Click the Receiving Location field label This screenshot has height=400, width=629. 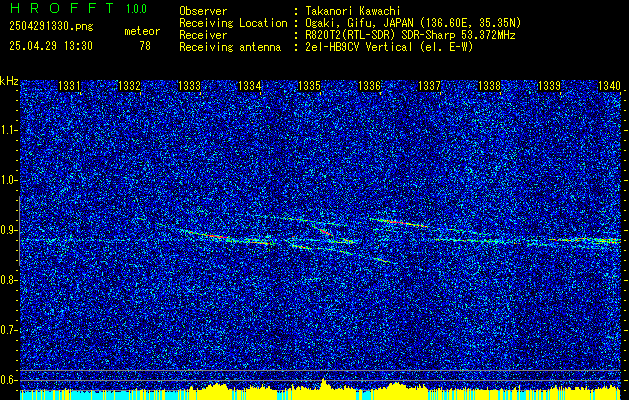click(233, 23)
